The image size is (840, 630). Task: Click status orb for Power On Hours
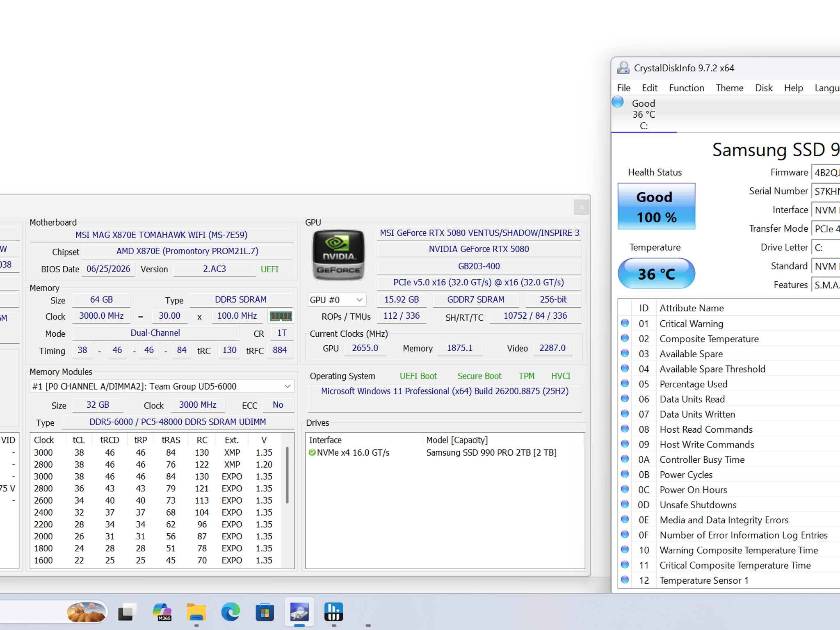(625, 489)
